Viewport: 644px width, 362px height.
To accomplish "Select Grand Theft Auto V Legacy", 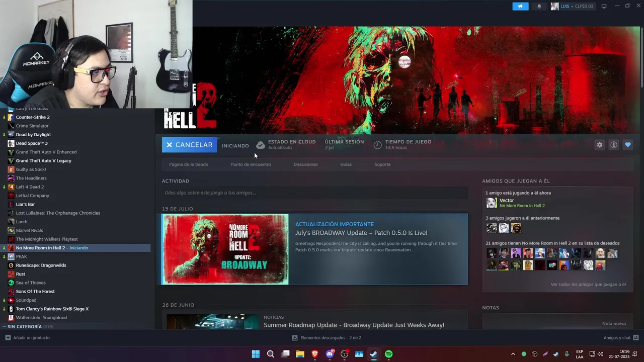I will click(43, 161).
